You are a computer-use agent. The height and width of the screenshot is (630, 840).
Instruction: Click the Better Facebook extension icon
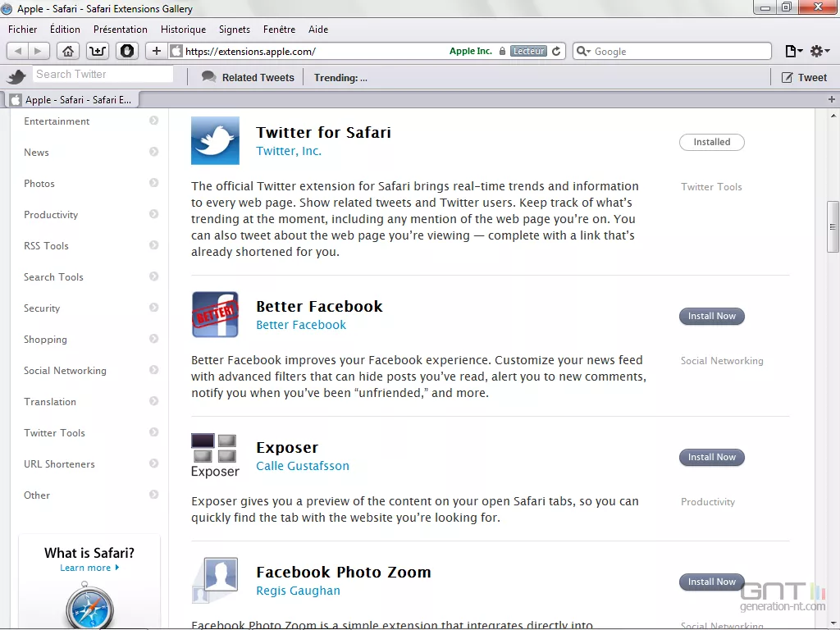[215, 314]
